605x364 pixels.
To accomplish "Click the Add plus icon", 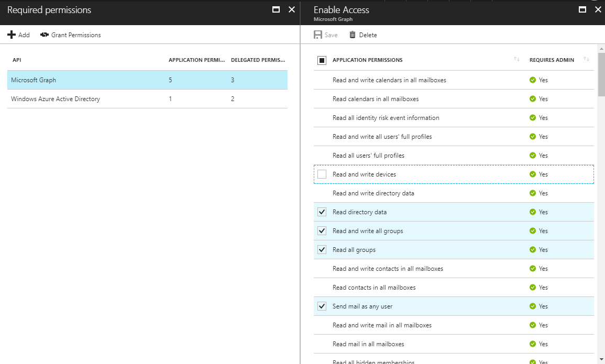I will click(12, 35).
